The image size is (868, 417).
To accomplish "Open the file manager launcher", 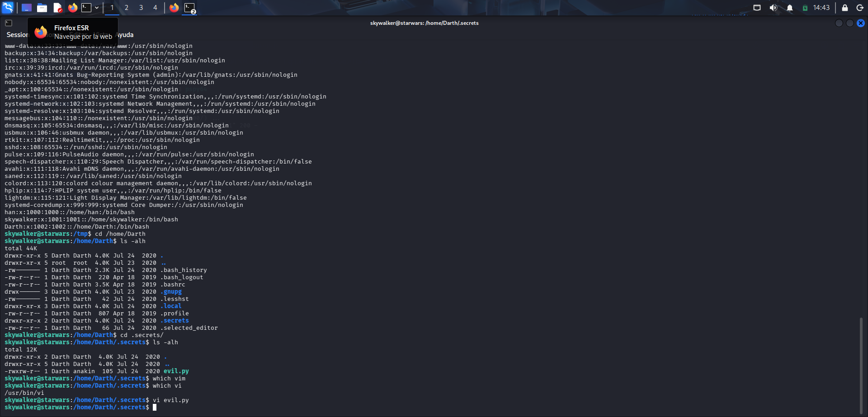I will coord(42,8).
